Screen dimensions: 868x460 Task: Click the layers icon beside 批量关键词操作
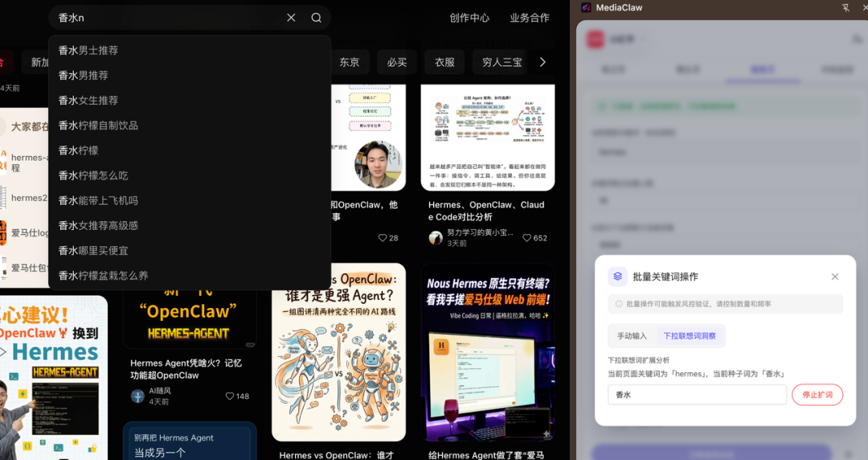coord(618,277)
